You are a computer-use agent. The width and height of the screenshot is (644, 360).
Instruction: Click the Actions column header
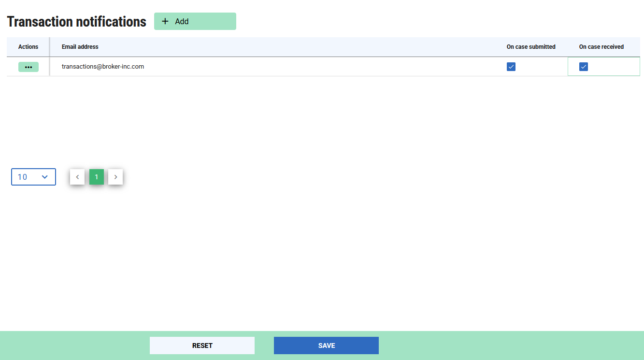pyautogui.click(x=28, y=47)
